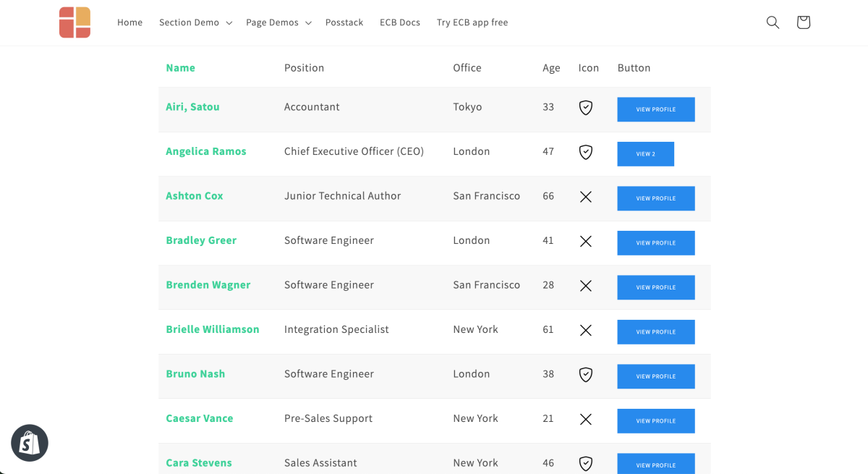868x474 pixels.
Task: Open the Posstack menu link
Action: tap(344, 22)
